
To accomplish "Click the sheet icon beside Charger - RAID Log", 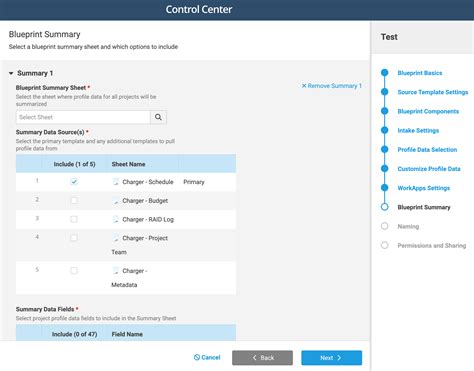I will 116,219.
